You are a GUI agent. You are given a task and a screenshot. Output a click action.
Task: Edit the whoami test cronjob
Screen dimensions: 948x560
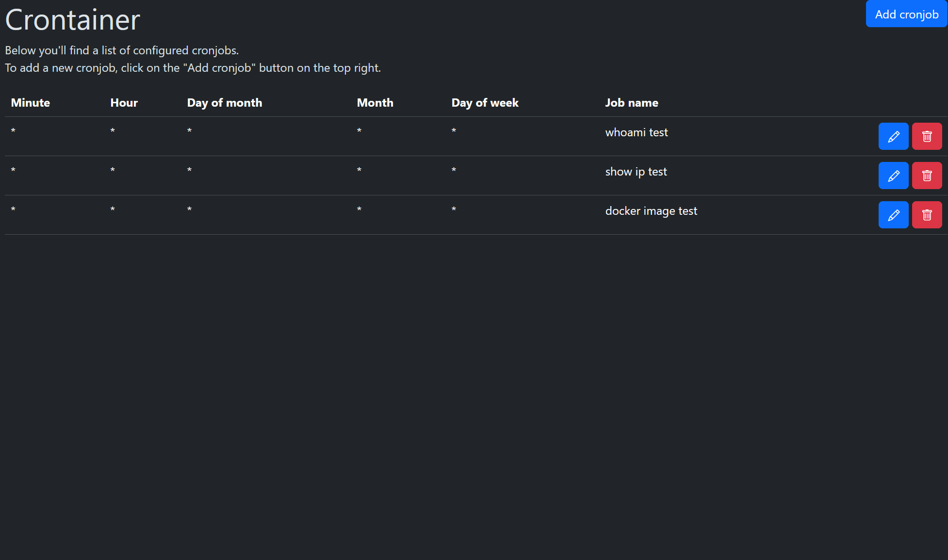(893, 136)
